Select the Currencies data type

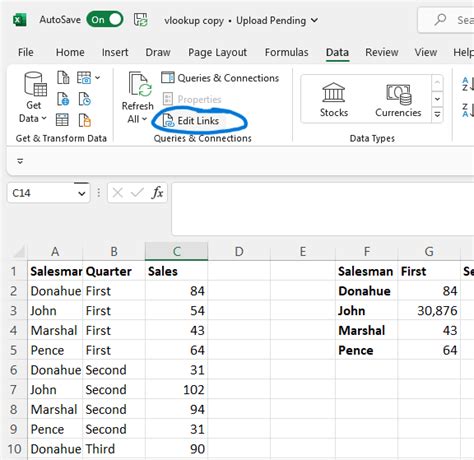pos(398,100)
